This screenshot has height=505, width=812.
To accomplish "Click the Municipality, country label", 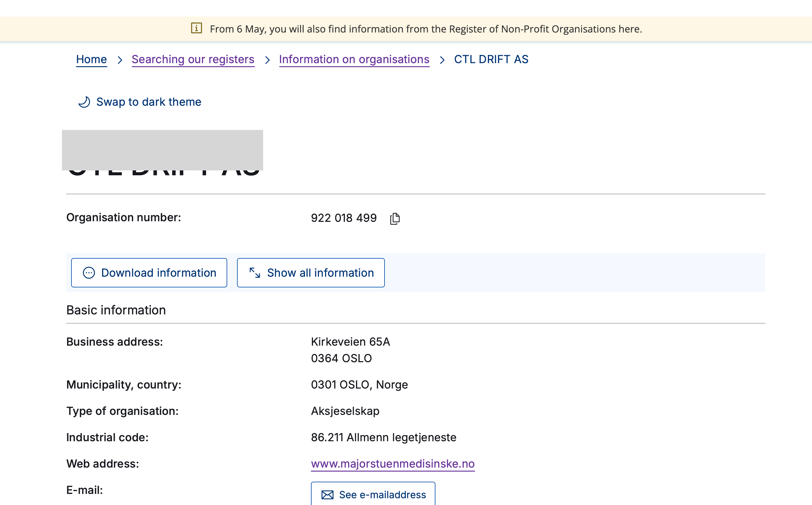I will click(x=124, y=385).
